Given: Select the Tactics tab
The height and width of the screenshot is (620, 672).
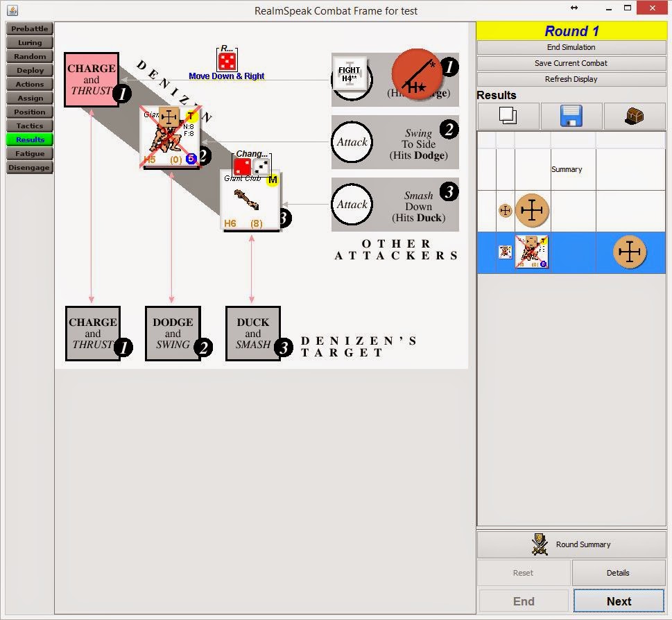Looking at the screenshot, I should [x=30, y=126].
